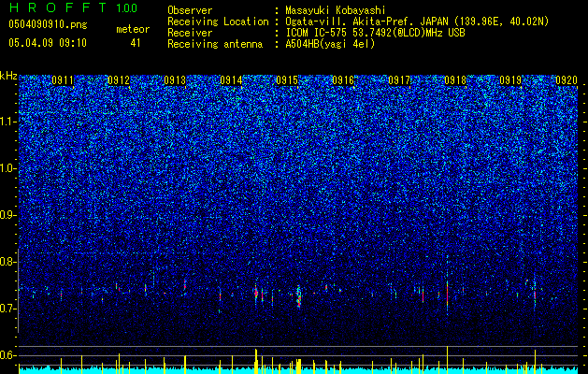Select the meteor count value 41
Screen dimensions: 588x374
tap(136, 43)
